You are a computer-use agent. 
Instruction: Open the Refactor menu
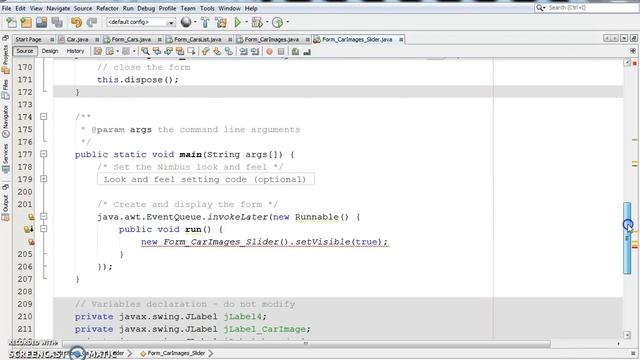[107, 8]
